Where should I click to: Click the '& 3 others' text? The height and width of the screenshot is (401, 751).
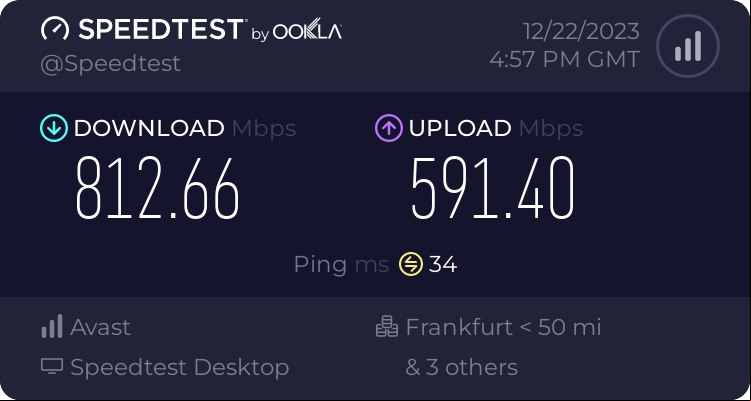pos(462,367)
